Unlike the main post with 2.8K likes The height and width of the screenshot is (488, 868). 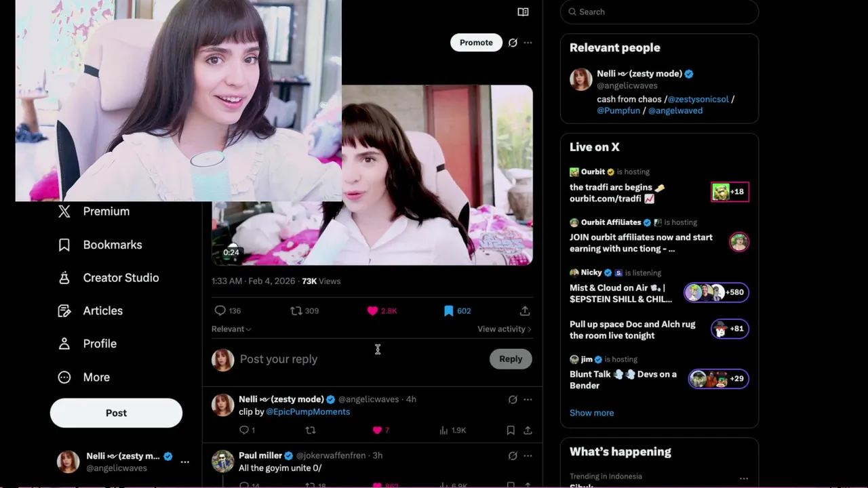tap(382, 310)
